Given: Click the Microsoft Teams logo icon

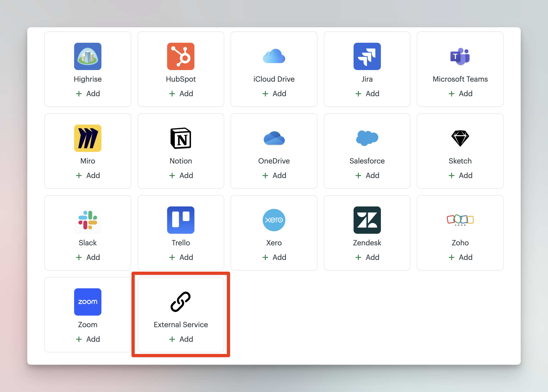Looking at the screenshot, I should point(460,56).
